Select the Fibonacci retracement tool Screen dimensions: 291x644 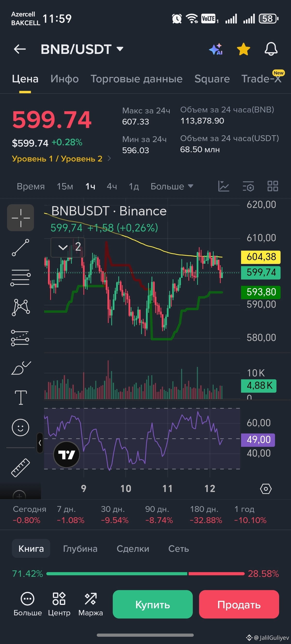20,338
